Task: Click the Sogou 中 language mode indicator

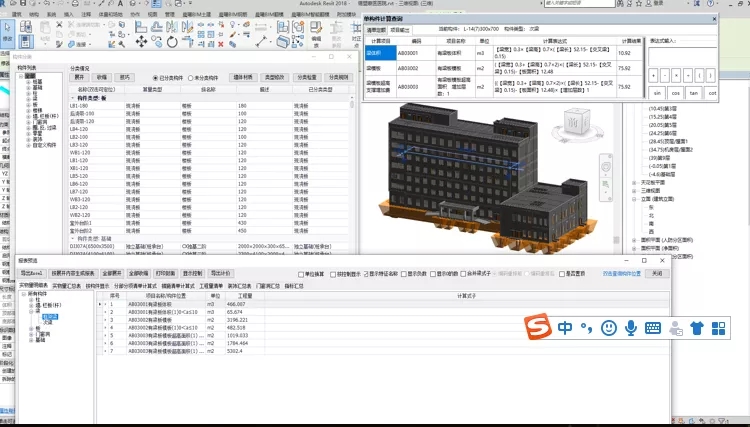Action: tap(565, 328)
